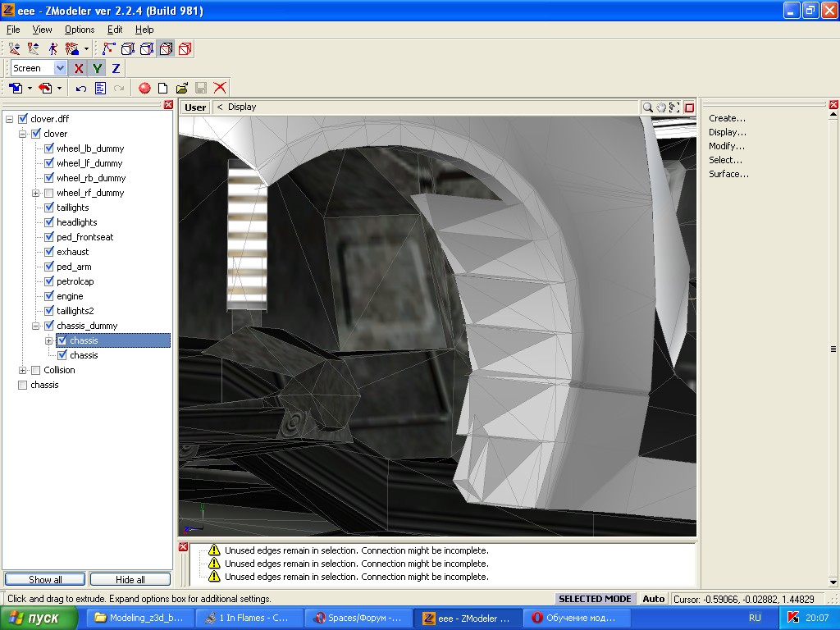Open the Options menu

click(80, 30)
